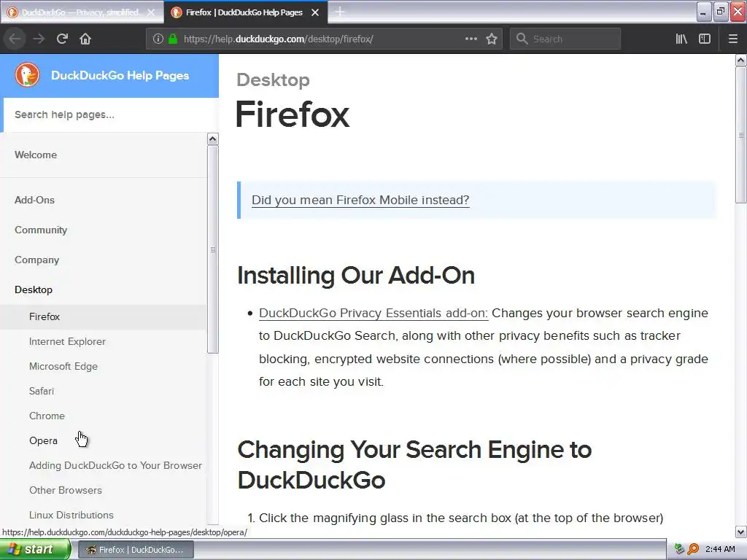Image resolution: width=747 pixels, height=560 pixels.
Task: Open Internet Explorer help page
Action: click(67, 341)
